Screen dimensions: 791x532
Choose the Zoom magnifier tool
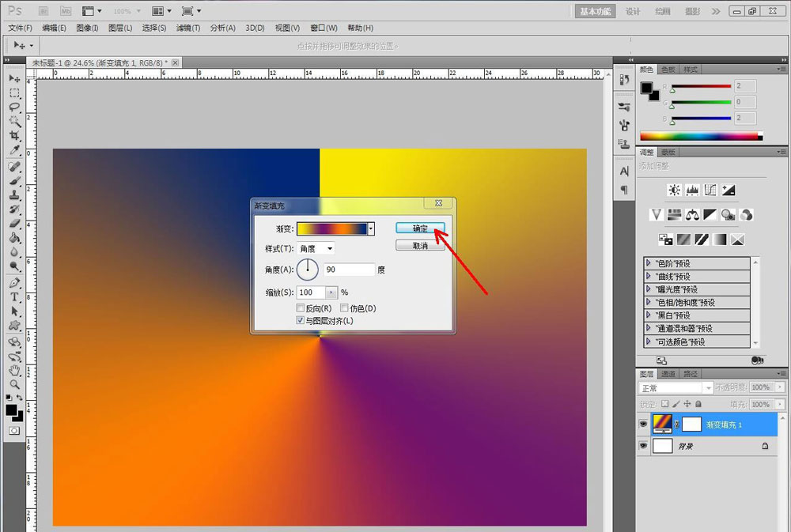14,383
